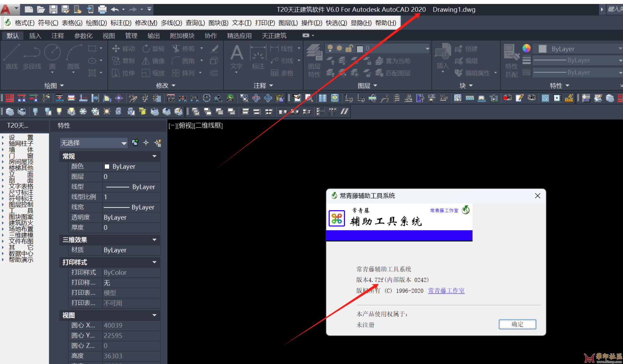The height and width of the screenshot is (364, 623).
Task: Select the 直线 line tool
Action: point(12,57)
